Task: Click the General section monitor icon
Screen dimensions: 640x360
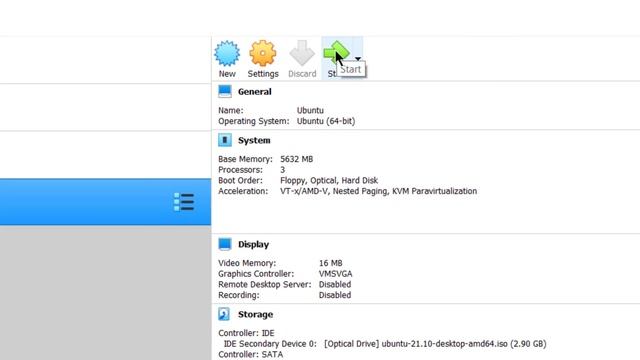Action: (x=224, y=91)
